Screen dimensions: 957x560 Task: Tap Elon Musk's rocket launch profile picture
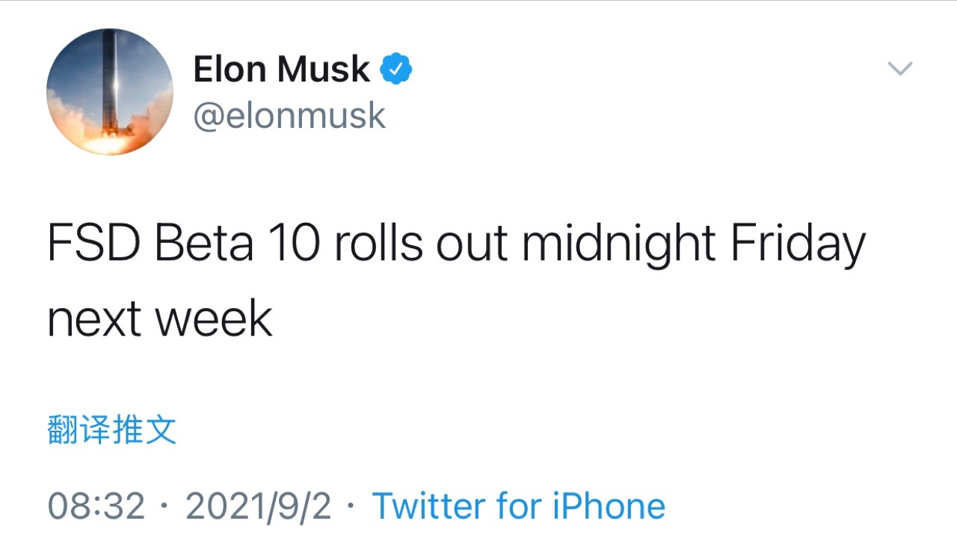[x=110, y=93]
